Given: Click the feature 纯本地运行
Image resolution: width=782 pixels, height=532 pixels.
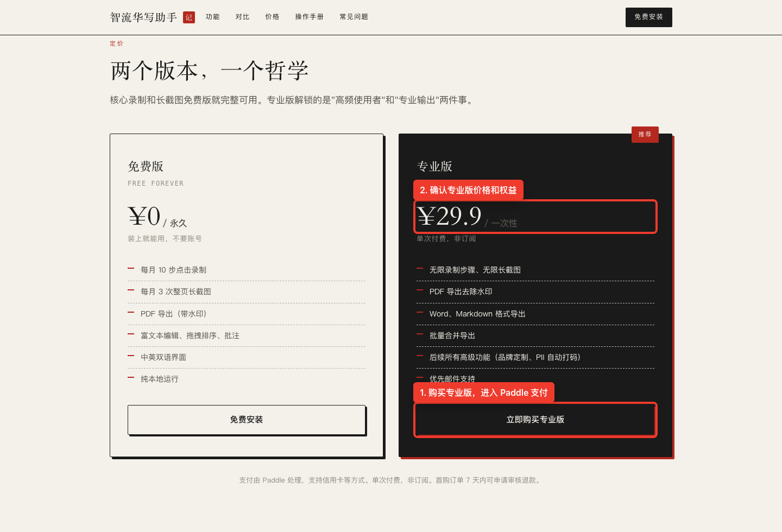Looking at the screenshot, I should [x=160, y=379].
